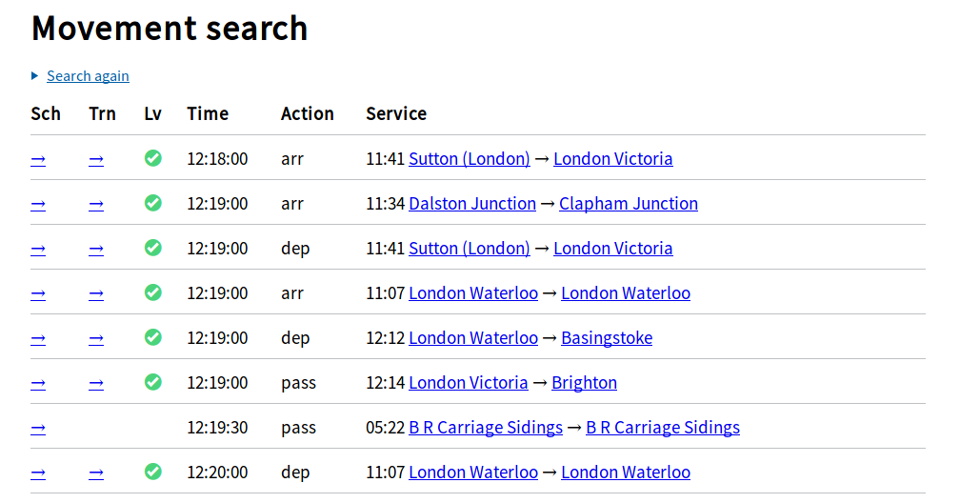Open the Search again link

(89, 76)
